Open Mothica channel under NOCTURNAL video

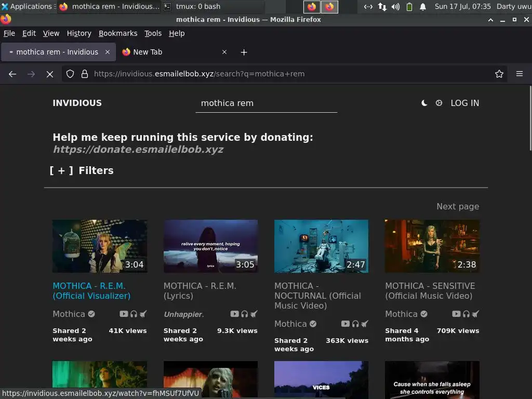[x=295, y=324]
